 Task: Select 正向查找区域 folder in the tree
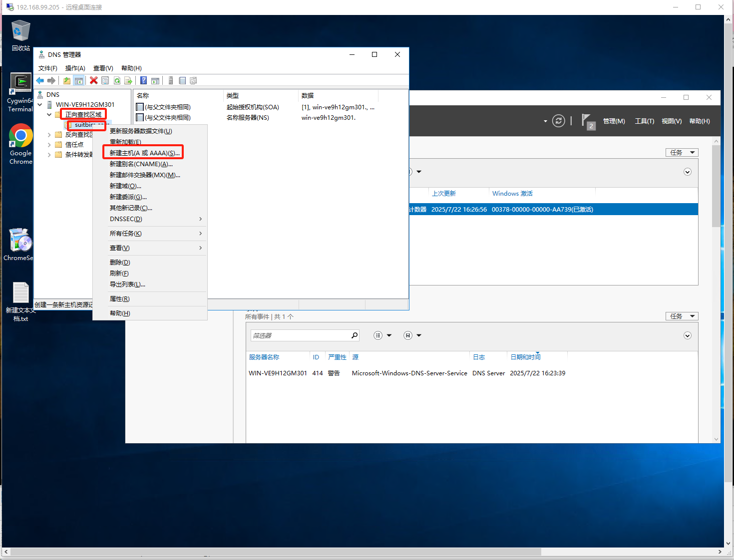pos(83,114)
